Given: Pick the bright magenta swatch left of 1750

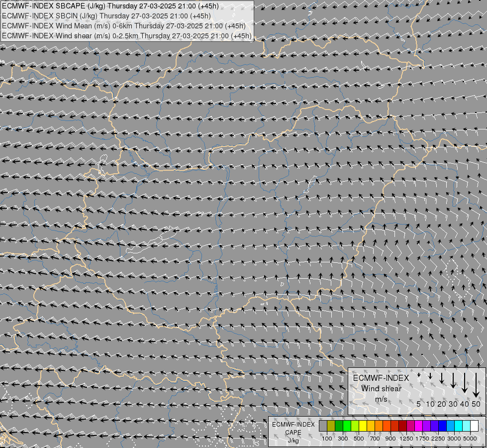Looking at the screenshot, I should click(x=419, y=426).
